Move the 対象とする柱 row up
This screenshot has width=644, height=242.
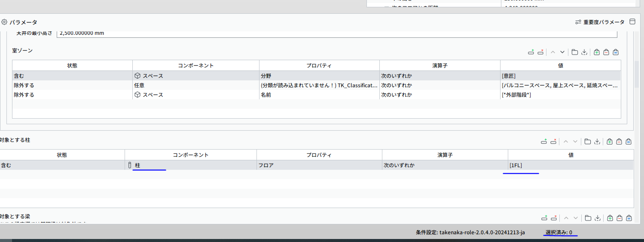point(566,141)
